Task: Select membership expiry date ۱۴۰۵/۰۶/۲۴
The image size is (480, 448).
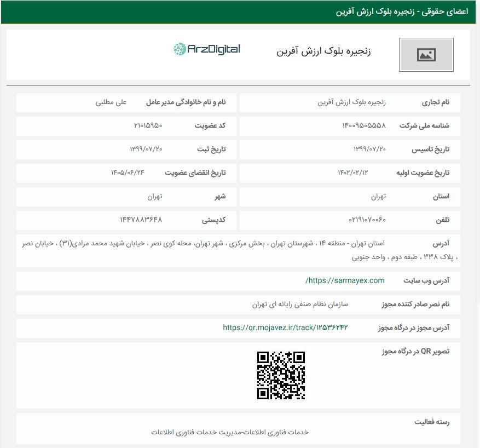Action: (x=128, y=173)
